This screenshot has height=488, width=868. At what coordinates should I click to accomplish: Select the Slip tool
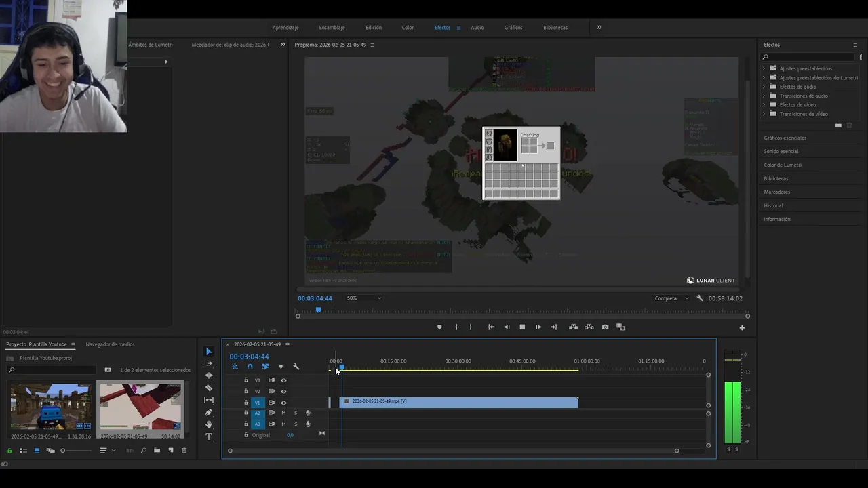click(209, 400)
